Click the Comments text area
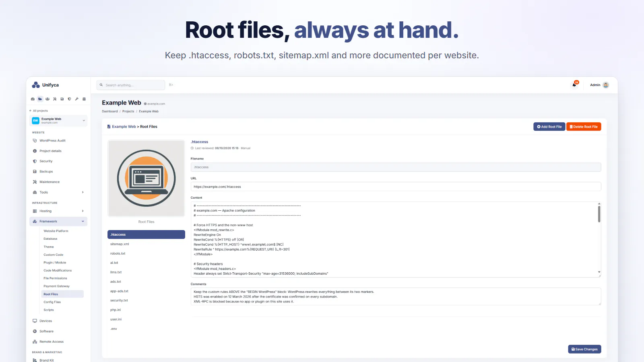The width and height of the screenshot is (644, 362). coord(396,296)
